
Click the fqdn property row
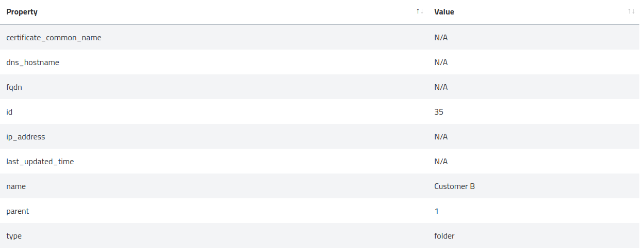[14, 87]
